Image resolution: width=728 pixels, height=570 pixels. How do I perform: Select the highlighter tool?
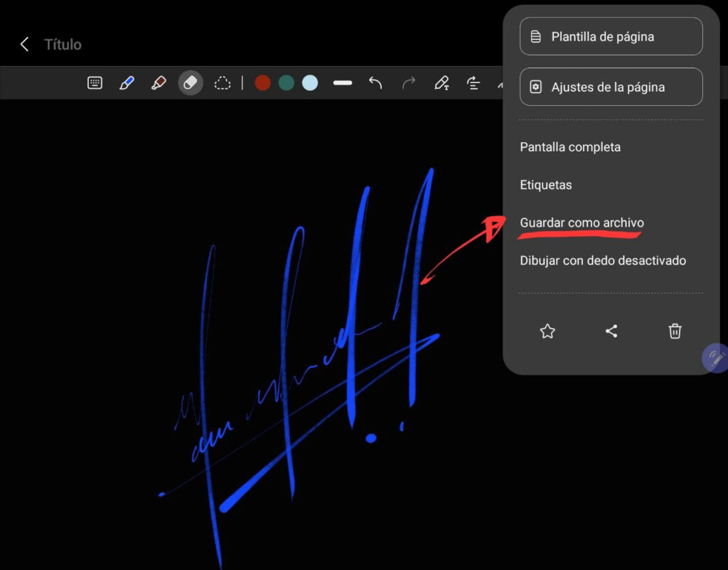tap(159, 83)
